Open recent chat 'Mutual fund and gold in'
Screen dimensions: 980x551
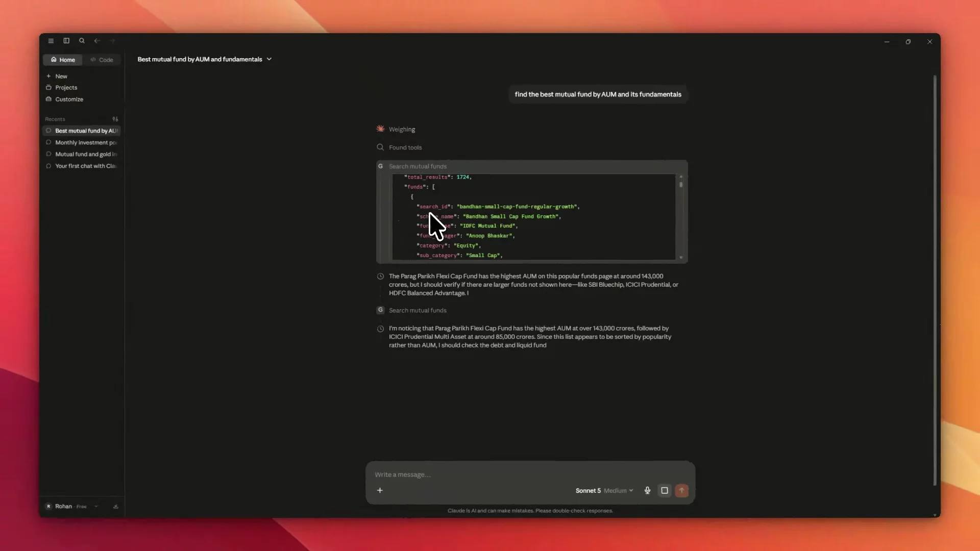[x=82, y=154]
